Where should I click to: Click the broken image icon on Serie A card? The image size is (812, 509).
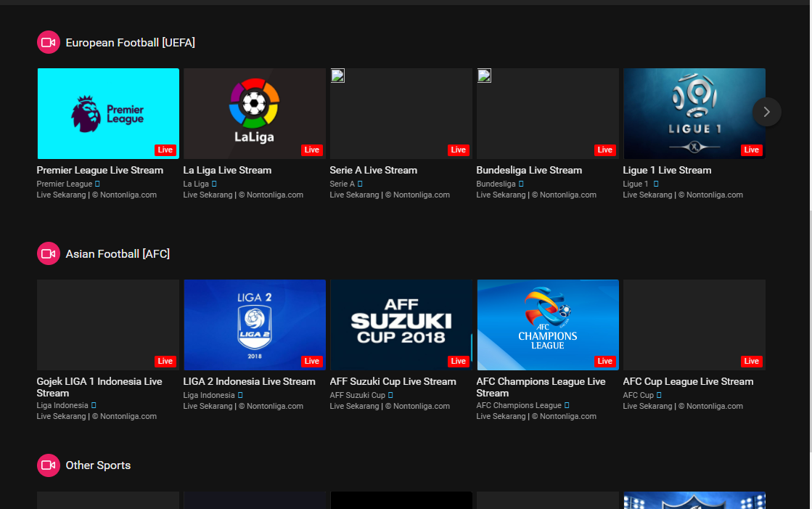[x=337, y=76]
